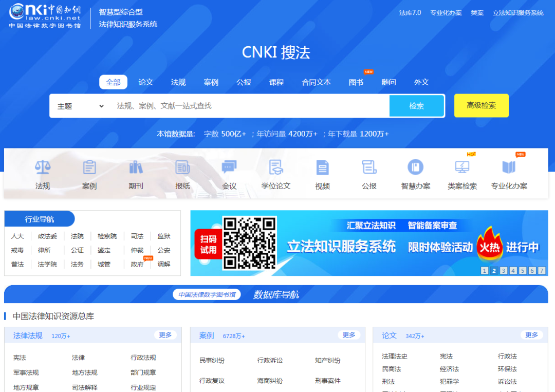Select the 合同文本 search tab
Screen dimensions: 555x392
(x=316, y=82)
